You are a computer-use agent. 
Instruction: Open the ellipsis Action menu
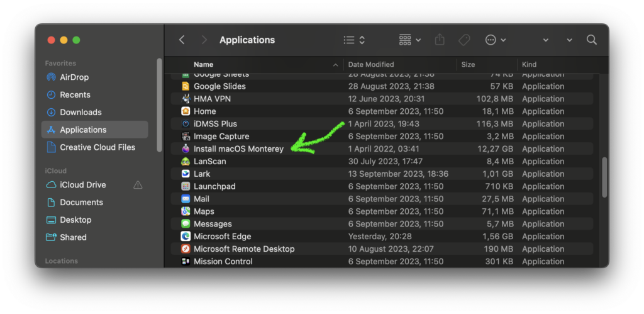(x=496, y=40)
